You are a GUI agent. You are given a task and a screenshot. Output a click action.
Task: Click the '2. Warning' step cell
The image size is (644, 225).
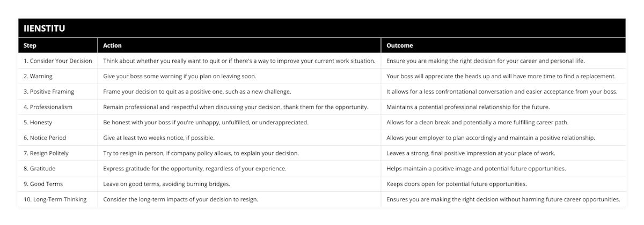point(38,76)
